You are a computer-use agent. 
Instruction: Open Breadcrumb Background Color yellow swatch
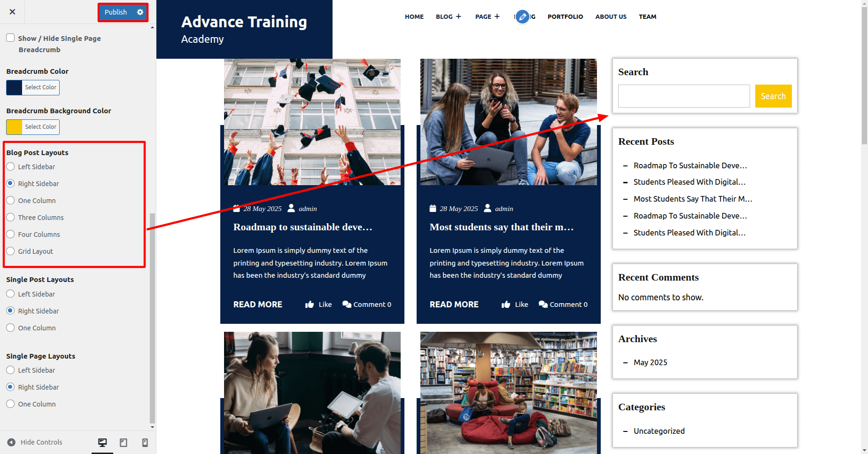[14, 127]
